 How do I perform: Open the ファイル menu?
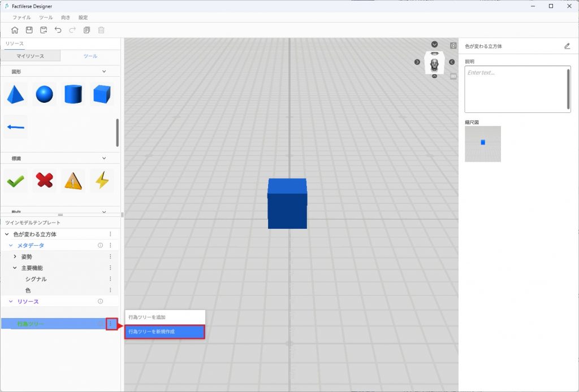(21, 18)
